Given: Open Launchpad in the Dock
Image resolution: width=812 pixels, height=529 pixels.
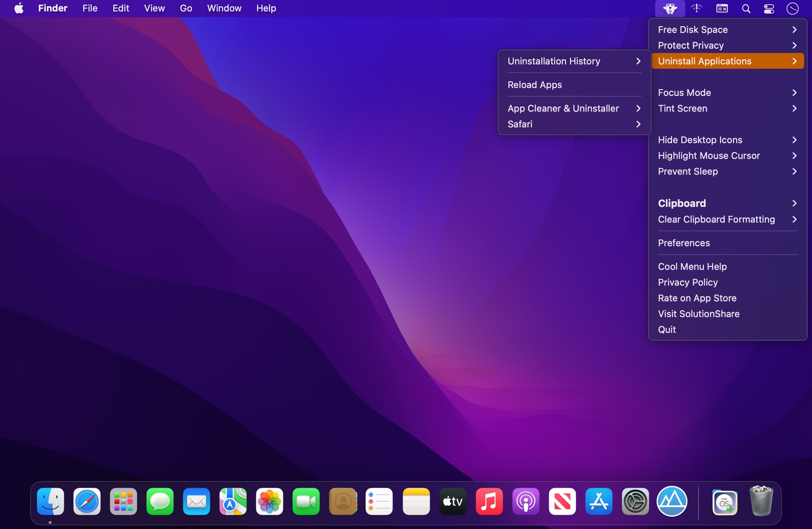Looking at the screenshot, I should [x=123, y=501].
